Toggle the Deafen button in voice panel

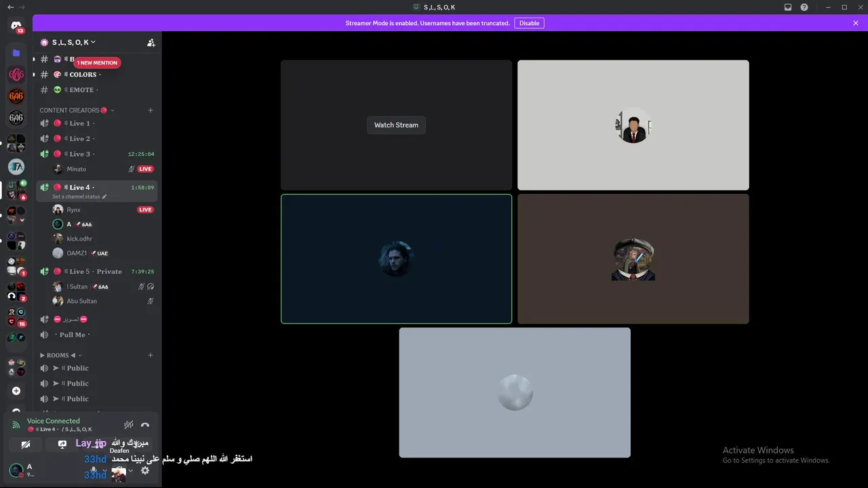pyautogui.click(x=119, y=470)
